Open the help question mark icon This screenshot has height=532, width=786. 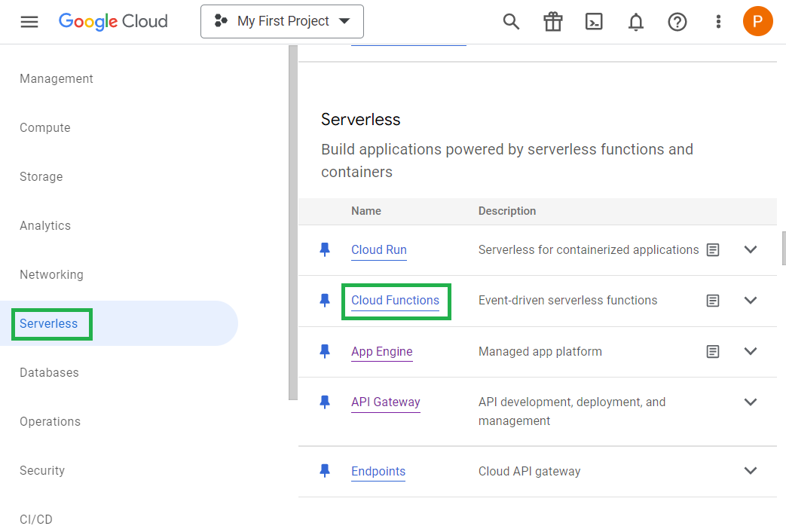pyautogui.click(x=677, y=22)
